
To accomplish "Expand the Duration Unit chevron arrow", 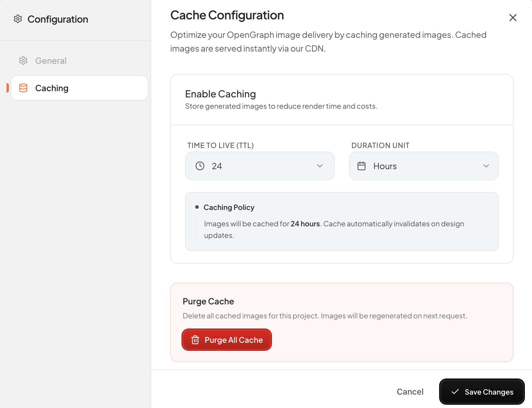I will click(486, 166).
